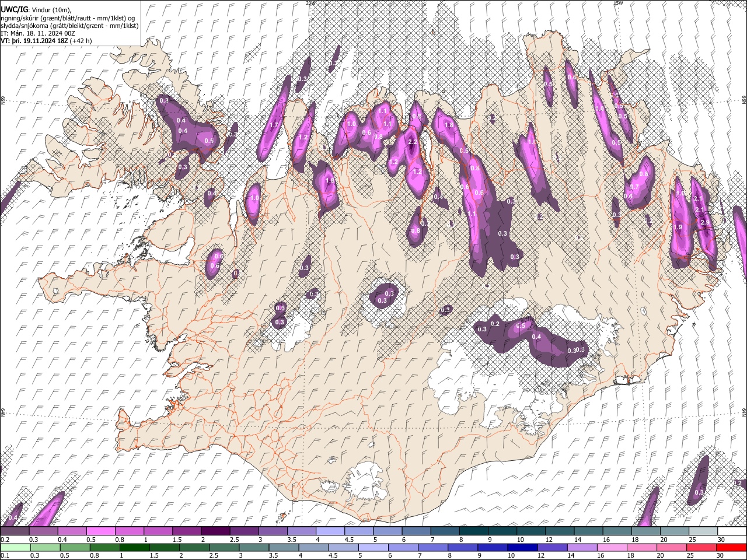
Task: Click the 20W longitude label
Action: coord(310,3)
